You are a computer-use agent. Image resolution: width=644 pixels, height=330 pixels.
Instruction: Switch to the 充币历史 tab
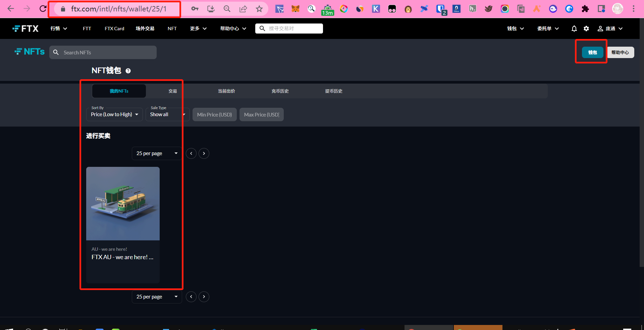coord(280,91)
